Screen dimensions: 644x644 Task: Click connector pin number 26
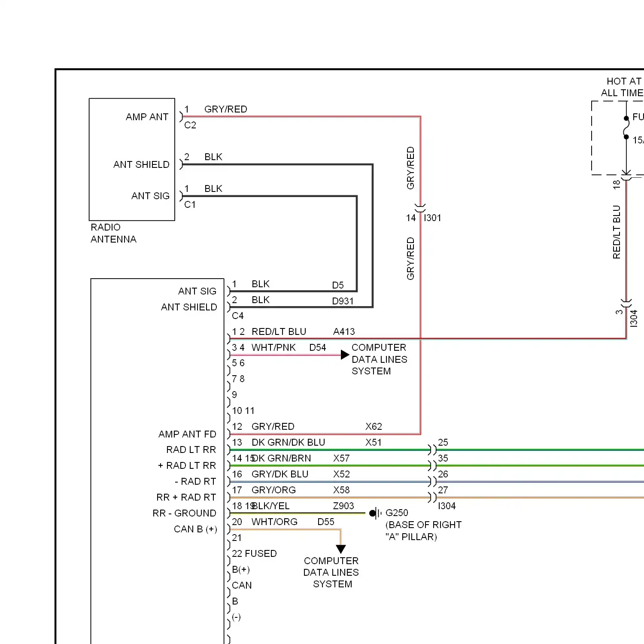[443, 474]
